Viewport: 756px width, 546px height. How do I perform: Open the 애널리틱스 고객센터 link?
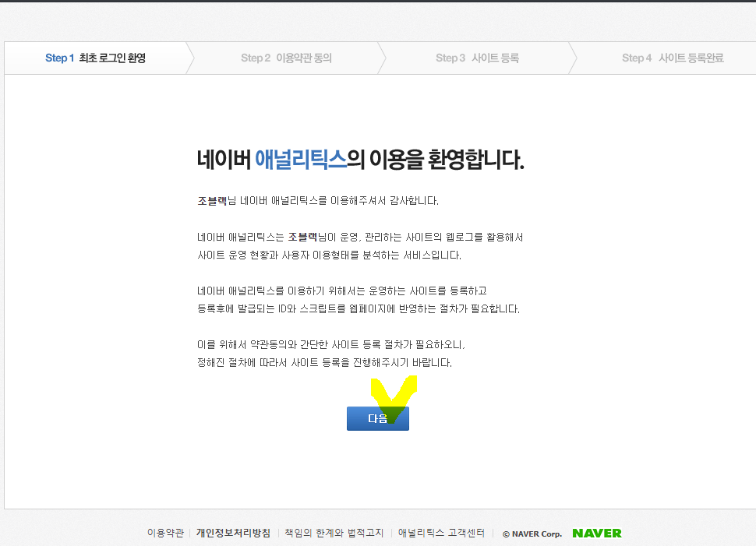441,533
